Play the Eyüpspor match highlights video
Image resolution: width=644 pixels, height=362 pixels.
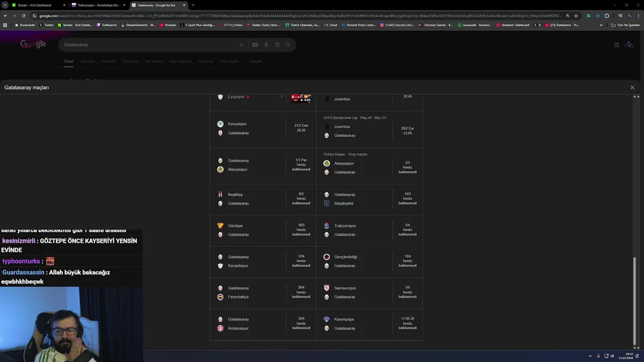[301, 99]
